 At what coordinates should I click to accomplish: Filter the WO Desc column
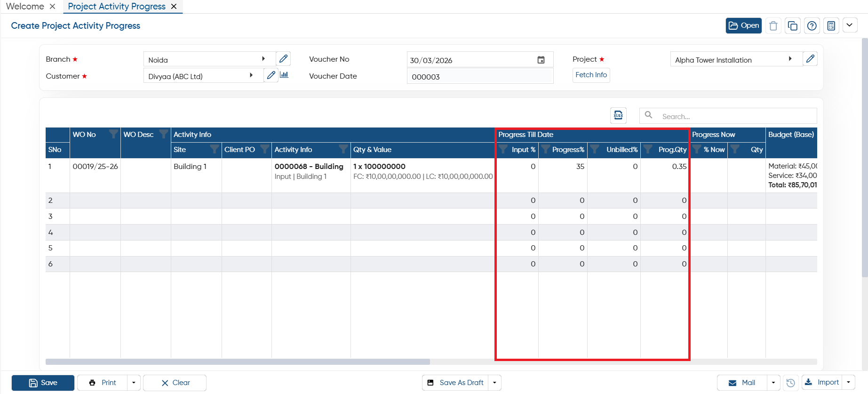click(x=164, y=134)
